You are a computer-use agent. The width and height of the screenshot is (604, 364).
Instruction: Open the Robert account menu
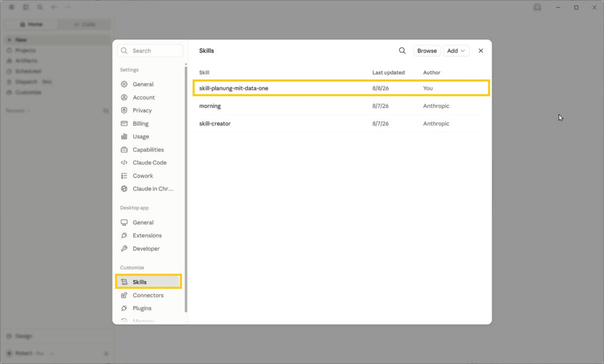click(30, 353)
